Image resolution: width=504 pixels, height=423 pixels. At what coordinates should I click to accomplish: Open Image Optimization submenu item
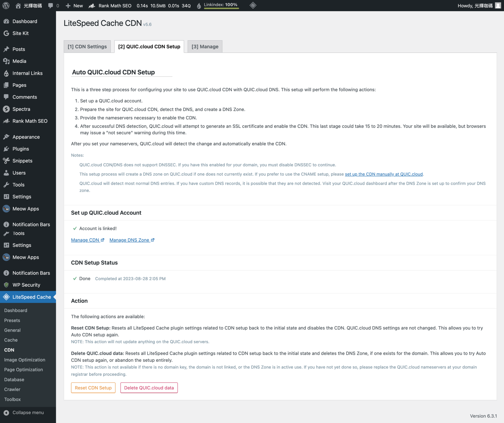point(25,360)
